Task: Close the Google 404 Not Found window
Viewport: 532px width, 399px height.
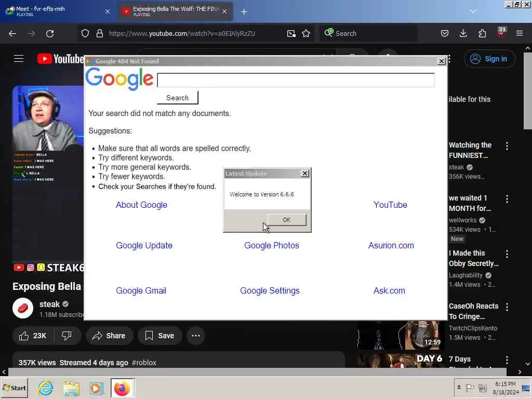Action: click(441, 61)
